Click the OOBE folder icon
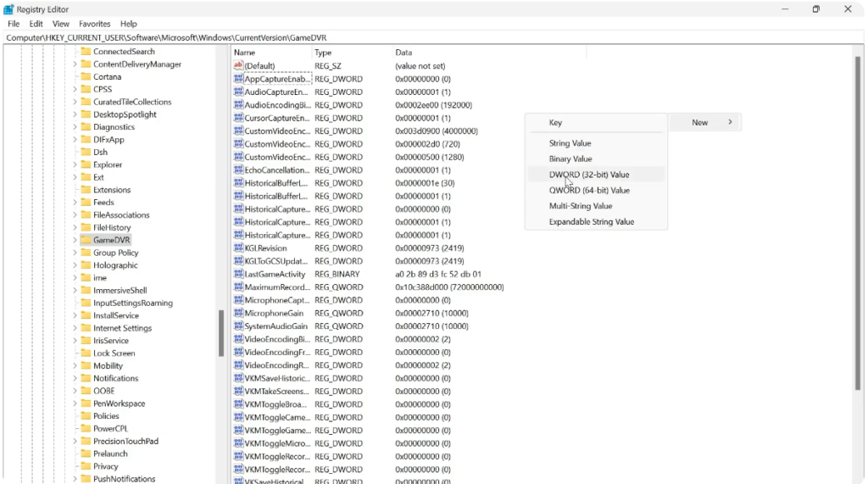 86,391
